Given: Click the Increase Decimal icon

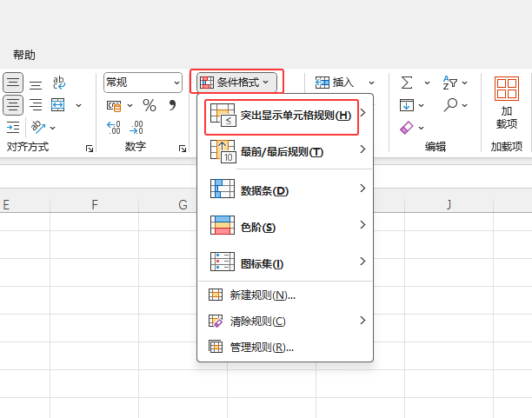Looking at the screenshot, I should coord(114,128).
